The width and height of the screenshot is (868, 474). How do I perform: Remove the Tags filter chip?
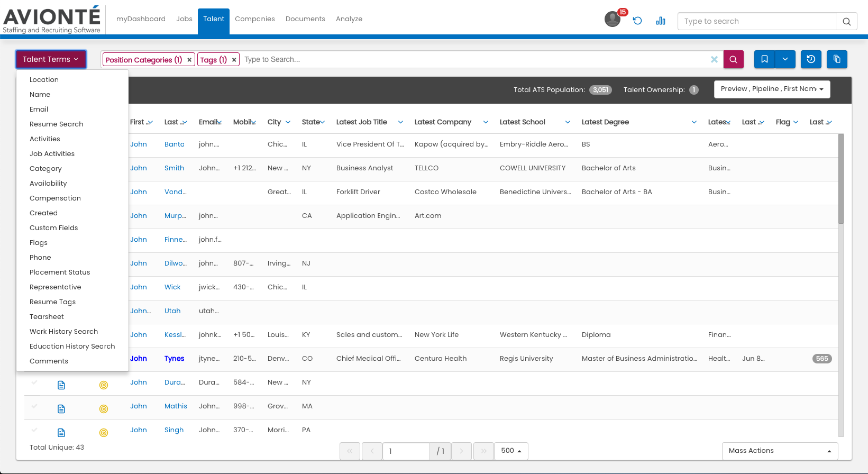[x=234, y=60]
